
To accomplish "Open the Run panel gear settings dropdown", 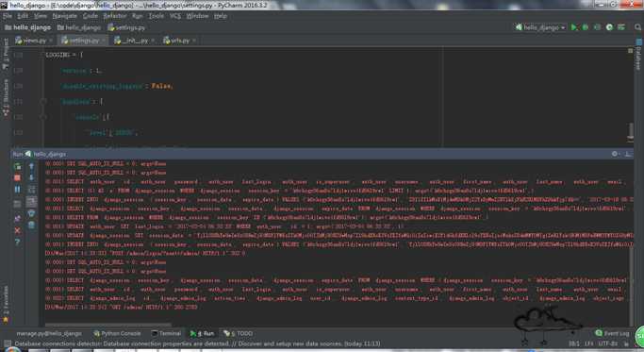I will click(x=616, y=154).
